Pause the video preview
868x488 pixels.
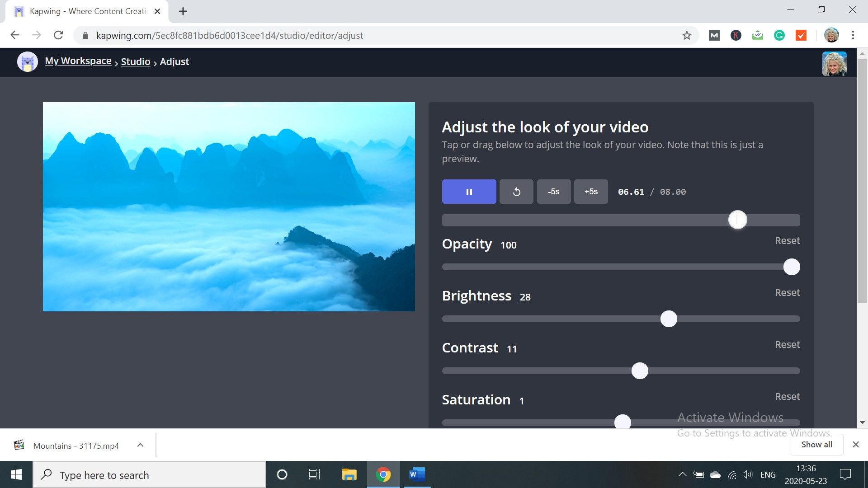click(x=469, y=192)
